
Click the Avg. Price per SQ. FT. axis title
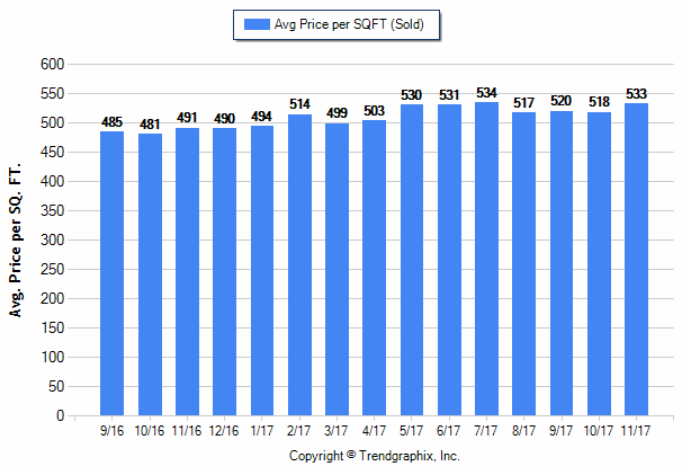[x=15, y=241]
